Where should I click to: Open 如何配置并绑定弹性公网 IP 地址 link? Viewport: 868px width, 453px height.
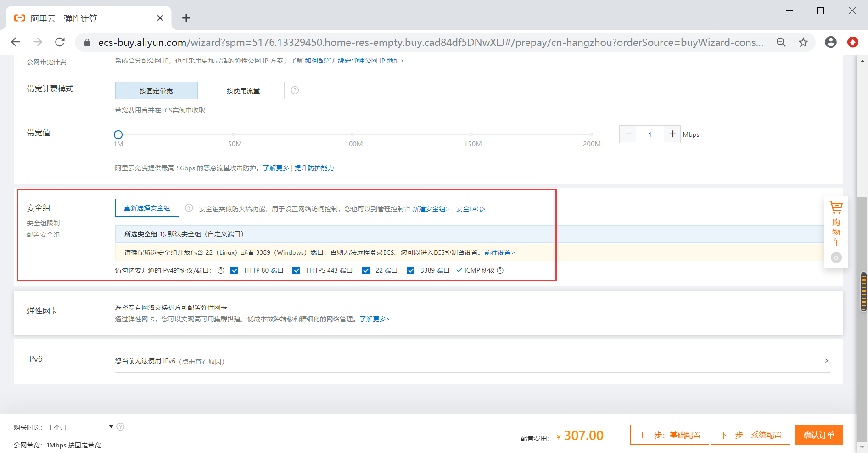[354, 61]
